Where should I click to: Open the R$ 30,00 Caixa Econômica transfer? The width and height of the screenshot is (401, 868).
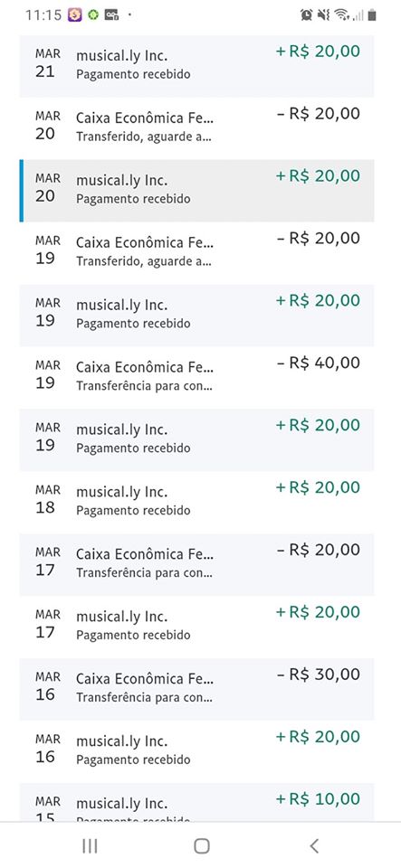point(196,689)
